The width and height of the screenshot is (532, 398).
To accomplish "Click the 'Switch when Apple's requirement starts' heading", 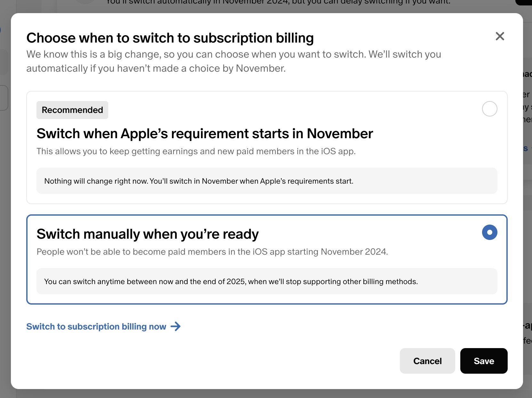I will point(205,134).
